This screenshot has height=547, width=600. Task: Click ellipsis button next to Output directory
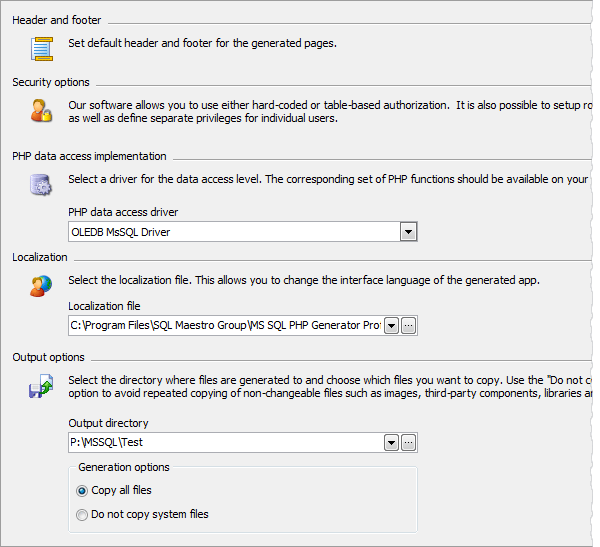pyautogui.click(x=408, y=443)
